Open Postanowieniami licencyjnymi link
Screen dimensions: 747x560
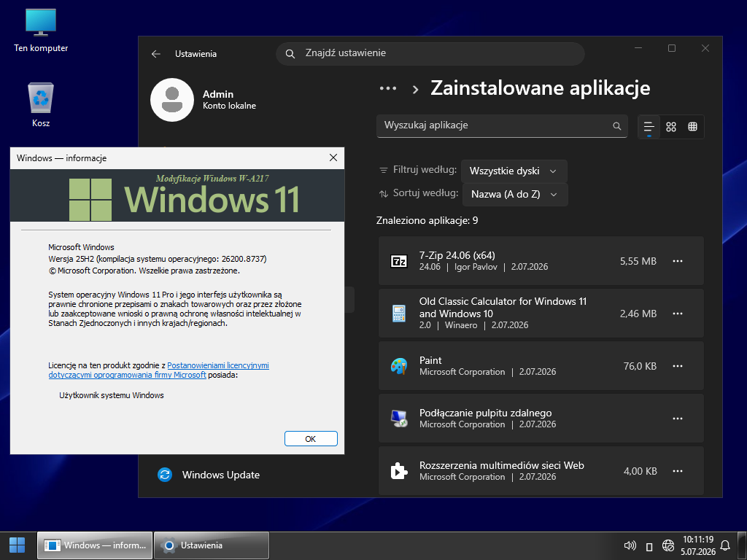point(217,365)
